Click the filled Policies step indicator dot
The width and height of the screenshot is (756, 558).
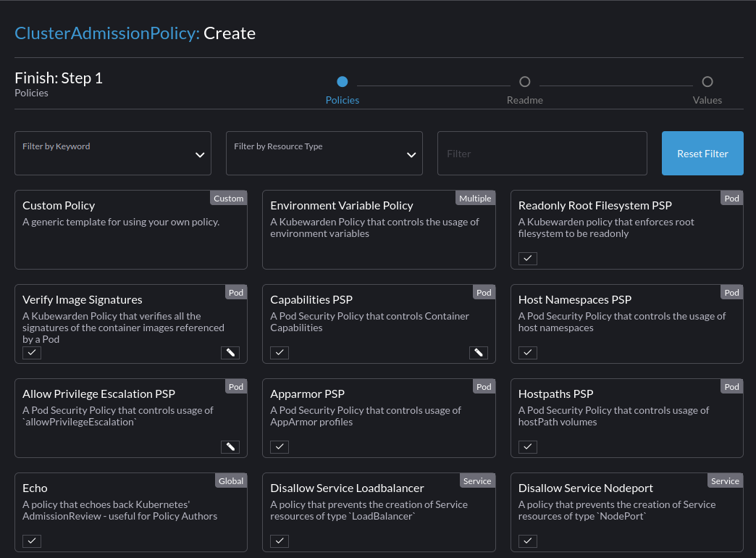[x=342, y=81]
